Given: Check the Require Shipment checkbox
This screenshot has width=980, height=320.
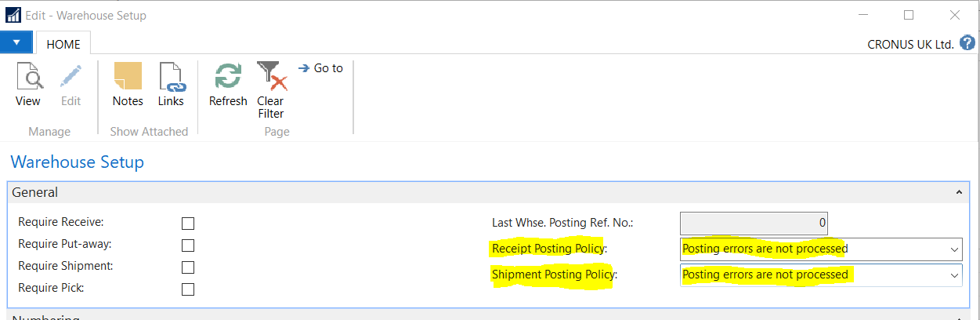Looking at the screenshot, I should pos(188,267).
